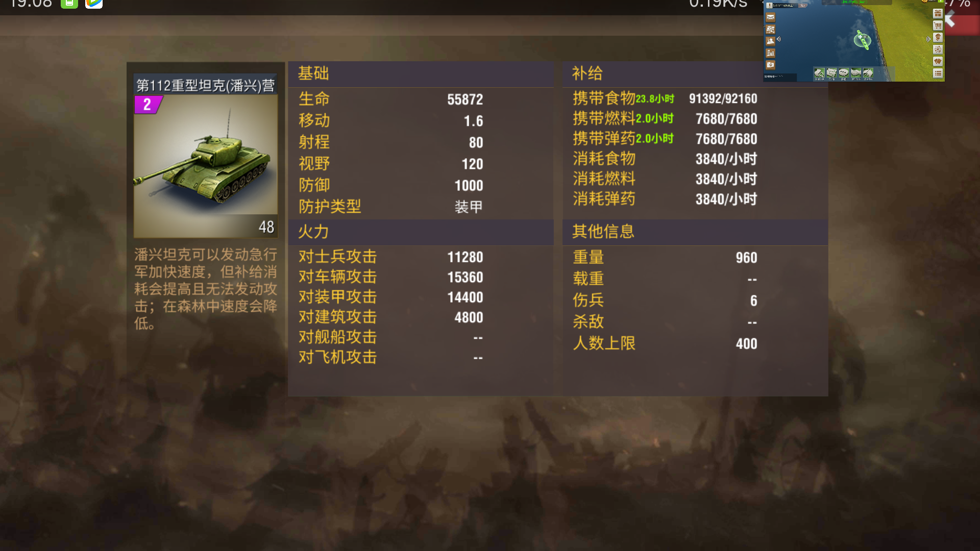Open the commander portrait icon in mini view
Screen dimensions: 980x551
pyautogui.click(x=938, y=38)
